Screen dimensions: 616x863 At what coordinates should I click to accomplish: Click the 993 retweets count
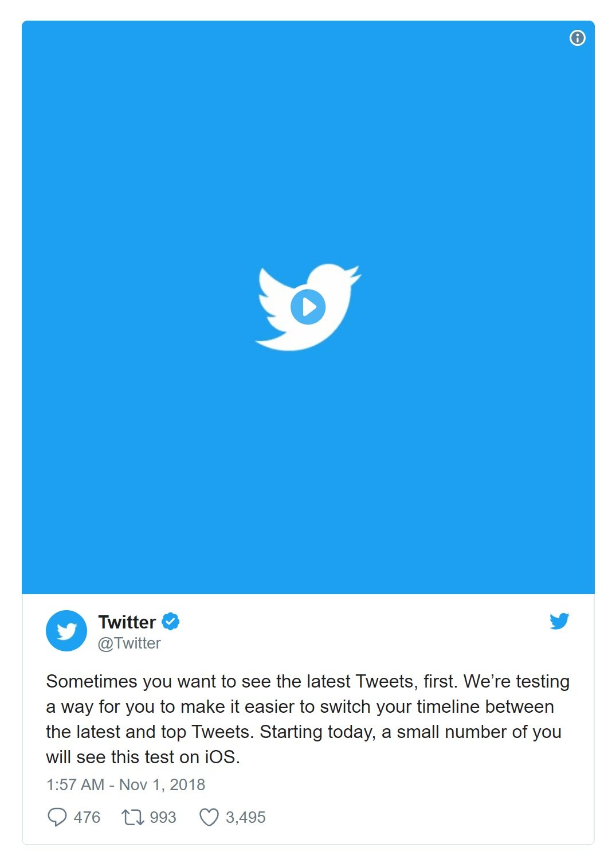point(163,817)
